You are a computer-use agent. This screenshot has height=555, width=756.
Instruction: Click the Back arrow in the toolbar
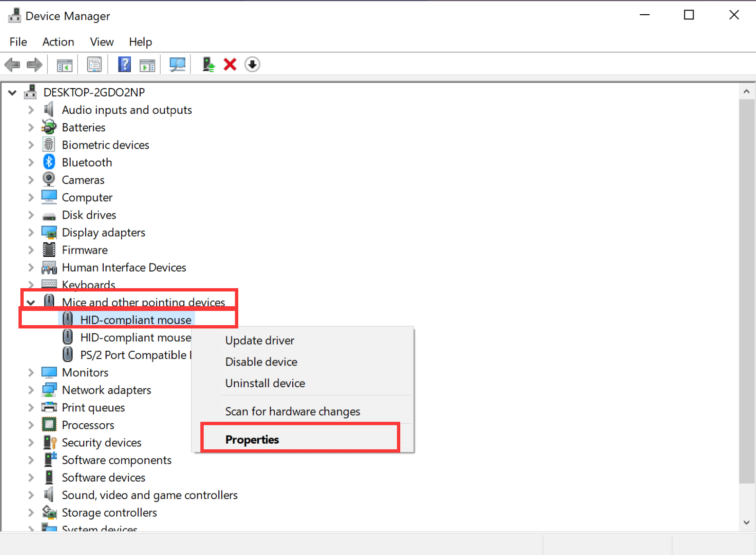(12, 64)
